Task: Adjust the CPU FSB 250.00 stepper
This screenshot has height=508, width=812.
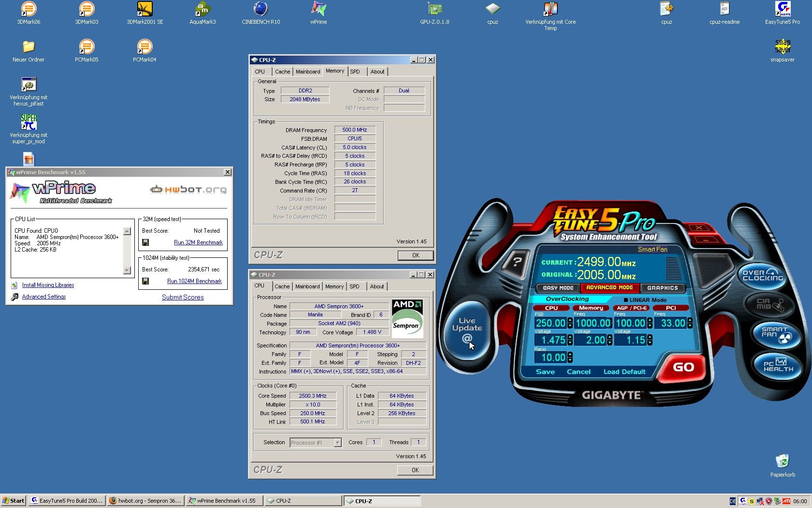Action: pyautogui.click(x=569, y=323)
